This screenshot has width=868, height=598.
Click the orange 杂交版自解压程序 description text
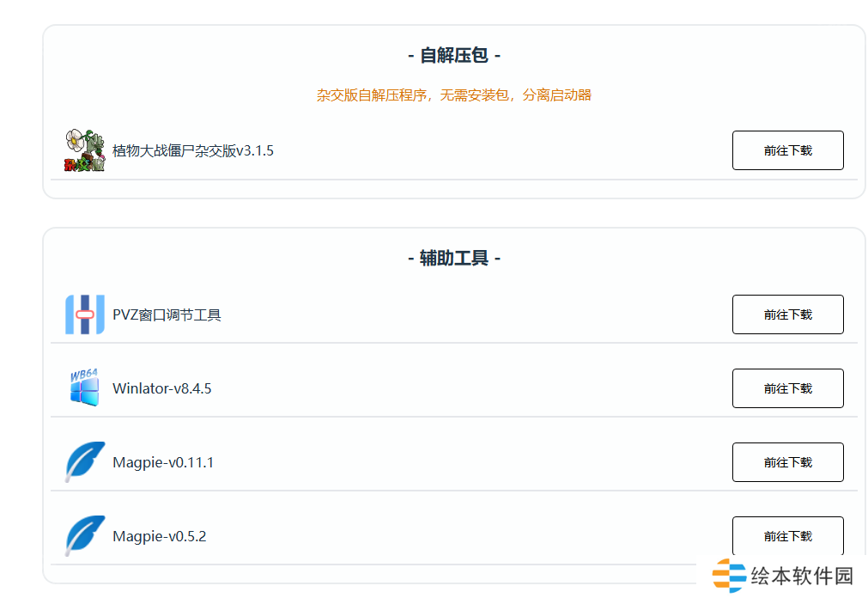point(453,95)
